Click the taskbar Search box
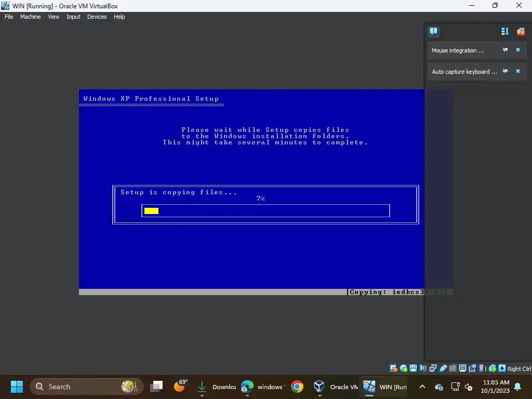This screenshot has width=532, height=399. pyautogui.click(x=87, y=387)
